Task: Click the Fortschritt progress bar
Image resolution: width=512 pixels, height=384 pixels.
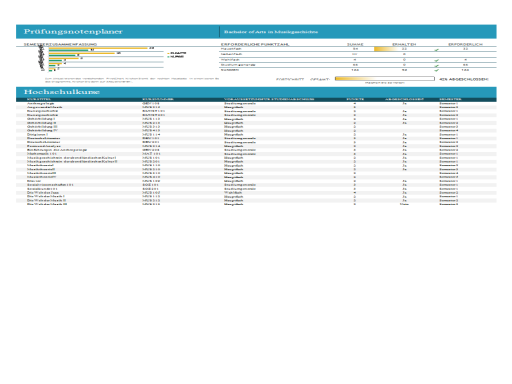Action: pos(385,79)
